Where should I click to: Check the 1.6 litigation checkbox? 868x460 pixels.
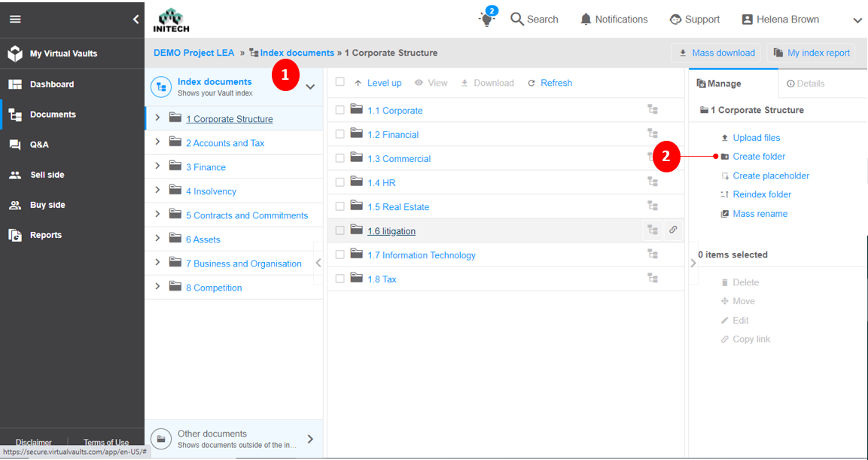tap(340, 230)
